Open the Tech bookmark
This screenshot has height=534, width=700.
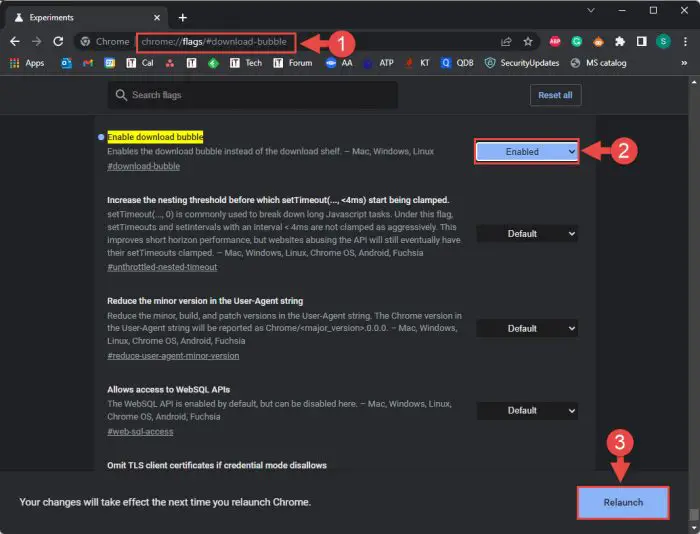246,63
